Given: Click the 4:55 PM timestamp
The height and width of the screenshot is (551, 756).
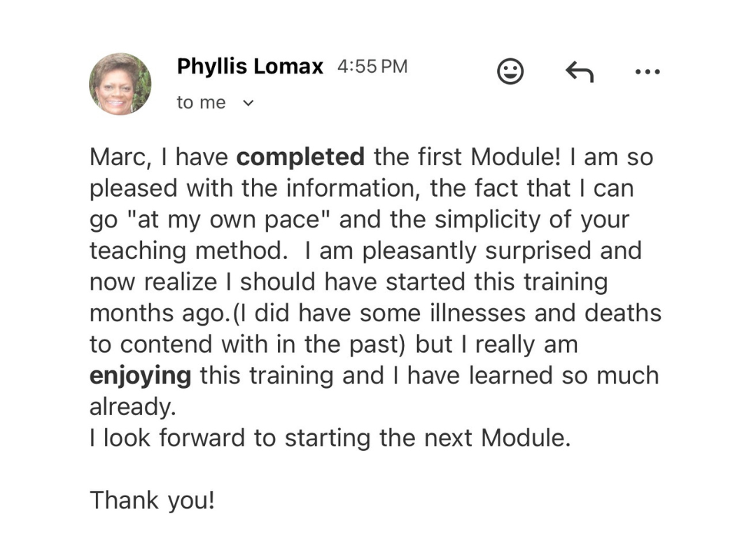Looking at the screenshot, I should (x=372, y=67).
